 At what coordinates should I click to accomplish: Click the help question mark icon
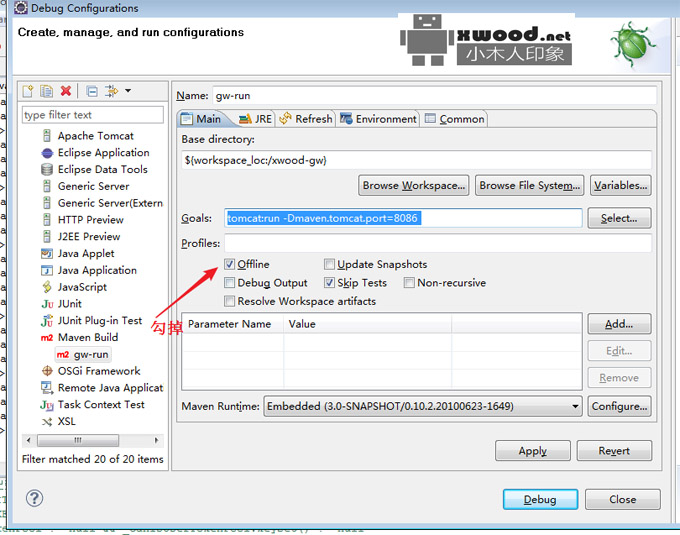click(x=34, y=498)
